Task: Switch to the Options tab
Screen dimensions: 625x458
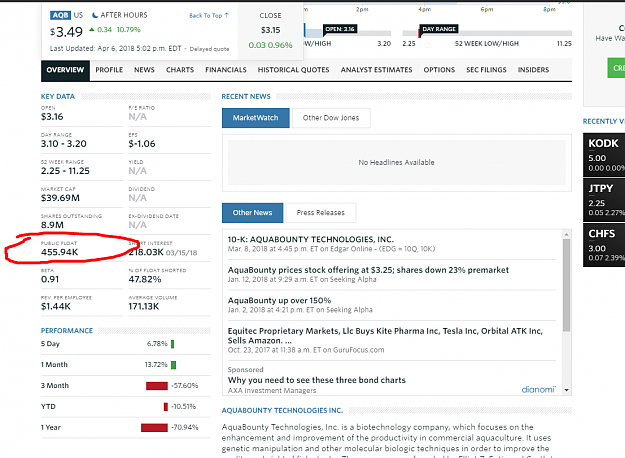Action: point(439,70)
